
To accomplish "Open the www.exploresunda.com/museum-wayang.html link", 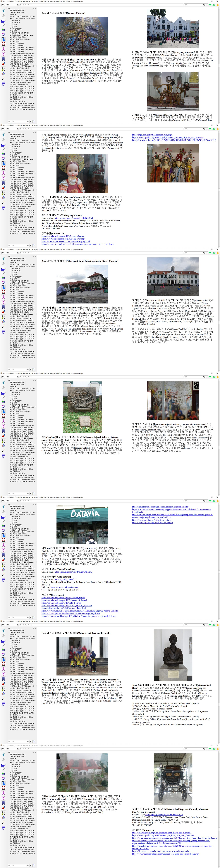I will (66, 242).
